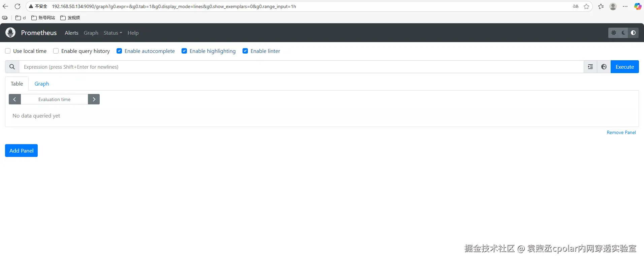The height and width of the screenshot is (261, 644).
Task: Select the Table tab
Action: (17, 84)
